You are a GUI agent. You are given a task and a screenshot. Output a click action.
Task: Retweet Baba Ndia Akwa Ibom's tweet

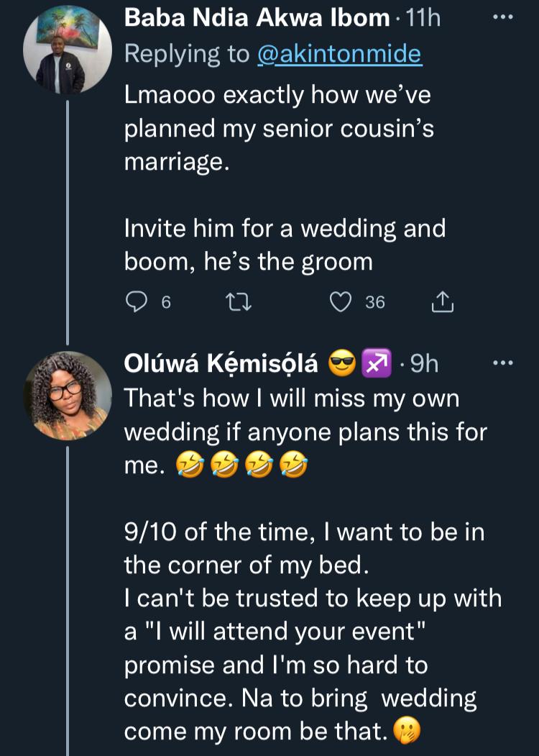pyautogui.click(x=239, y=303)
